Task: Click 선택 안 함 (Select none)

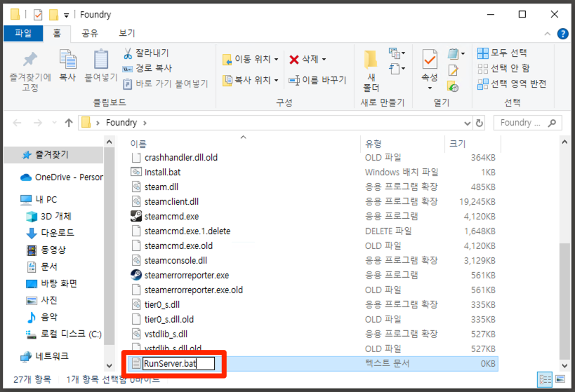Action: pos(503,68)
